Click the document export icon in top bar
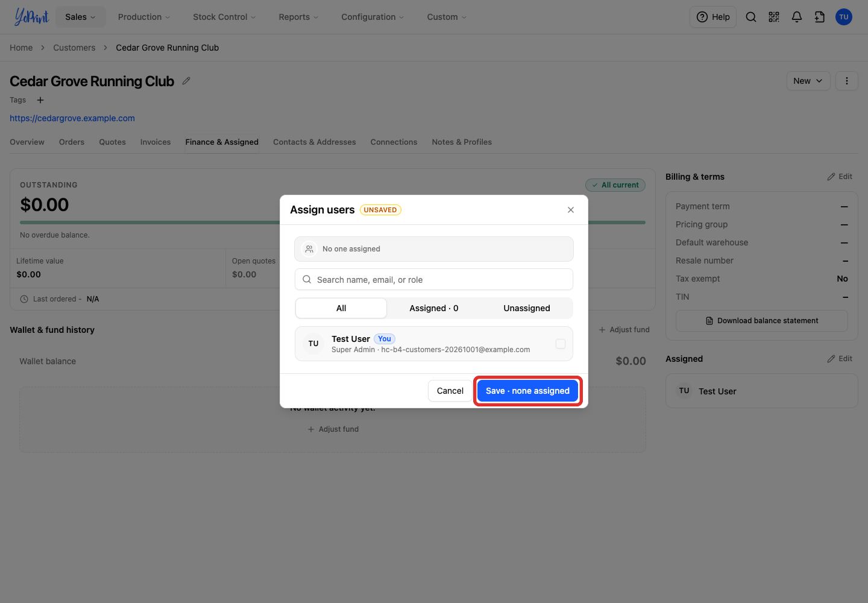The height and width of the screenshot is (603, 868). (820, 17)
